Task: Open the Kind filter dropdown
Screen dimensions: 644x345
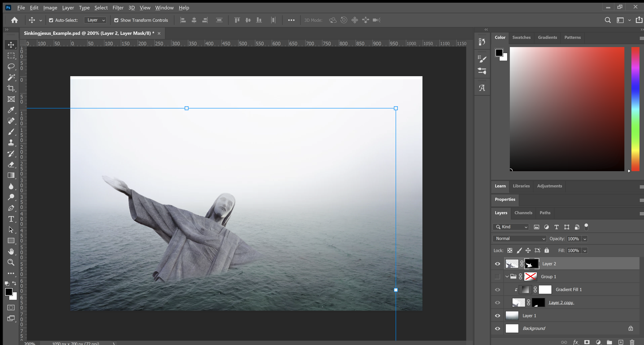Action: click(511, 227)
